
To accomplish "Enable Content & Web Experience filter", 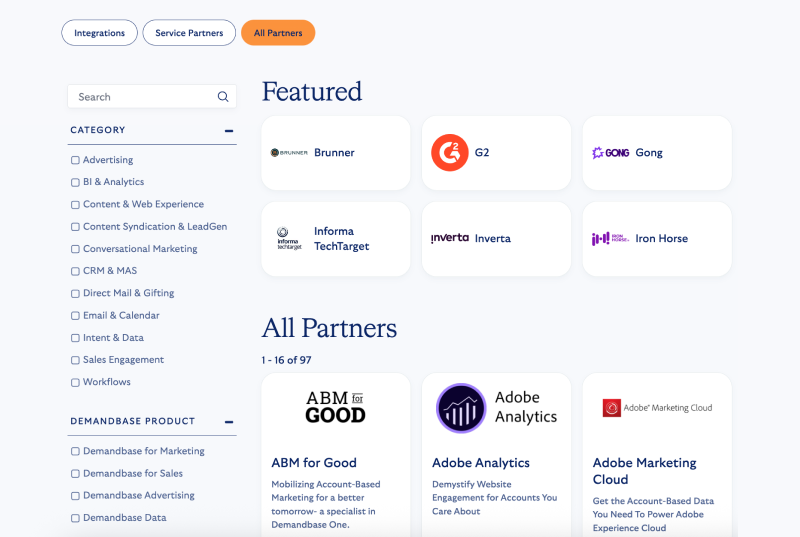I will pyautogui.click(x=75, y=204).
